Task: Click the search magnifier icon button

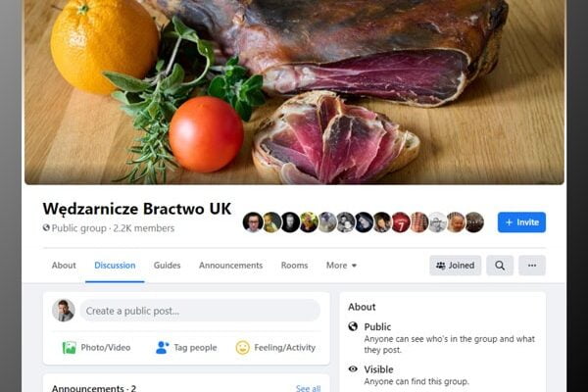Action: tap(500, 265)
